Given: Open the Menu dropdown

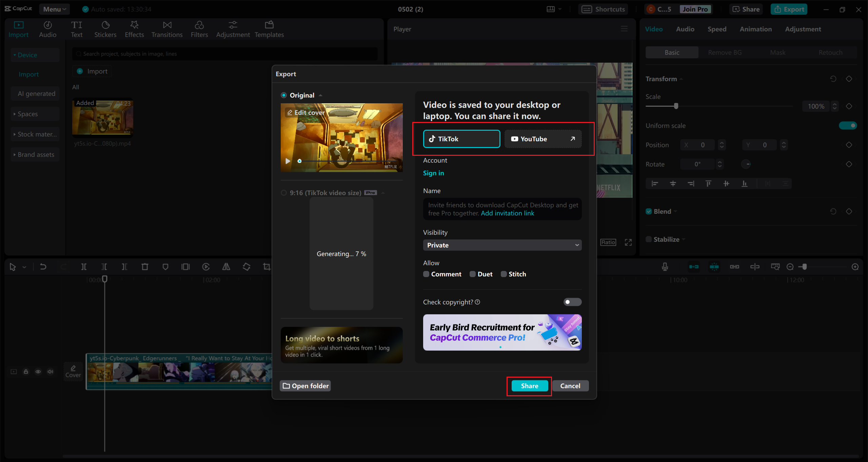Looking at the screenshot, I should [54, 9].
